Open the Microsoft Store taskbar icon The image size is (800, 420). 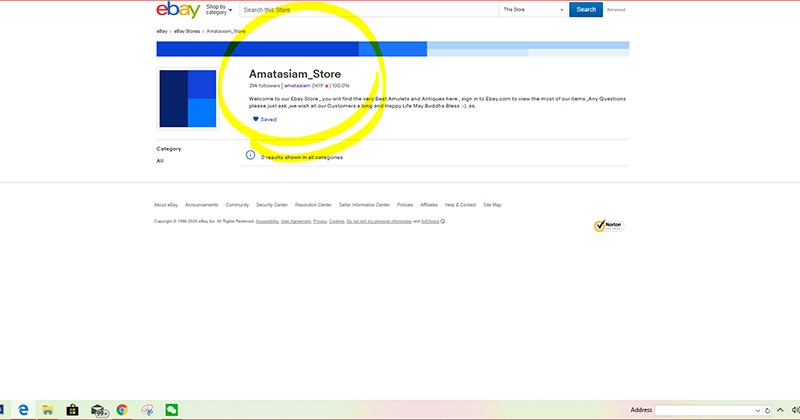(x=72, y=409)
